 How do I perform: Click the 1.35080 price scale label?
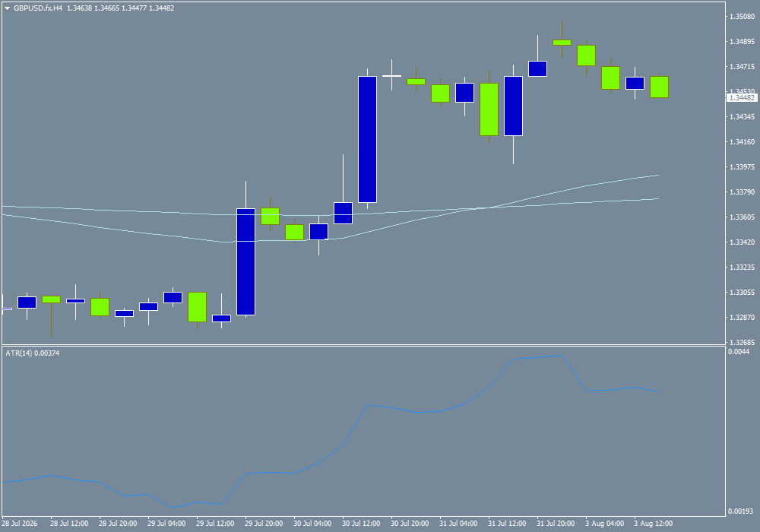[742, 17]
